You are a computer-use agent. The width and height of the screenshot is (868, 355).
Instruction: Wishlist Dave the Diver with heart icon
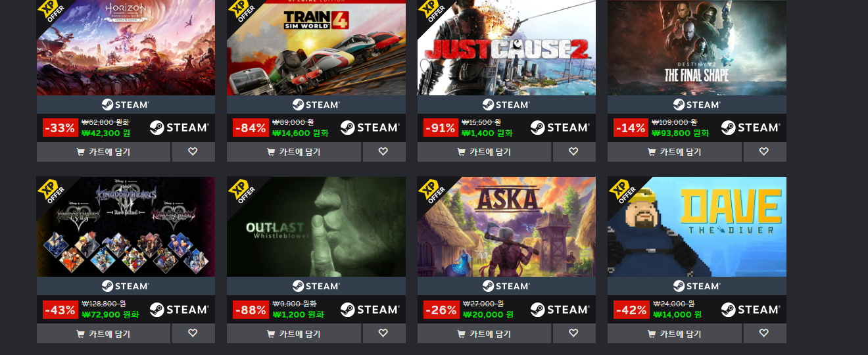click(x=765, y=333)
